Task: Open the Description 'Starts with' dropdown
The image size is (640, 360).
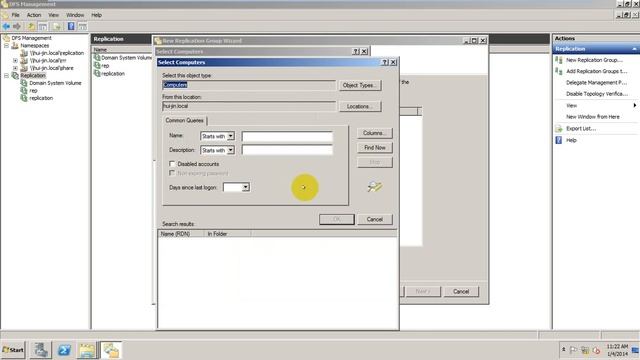Action: tap(231, 150)
